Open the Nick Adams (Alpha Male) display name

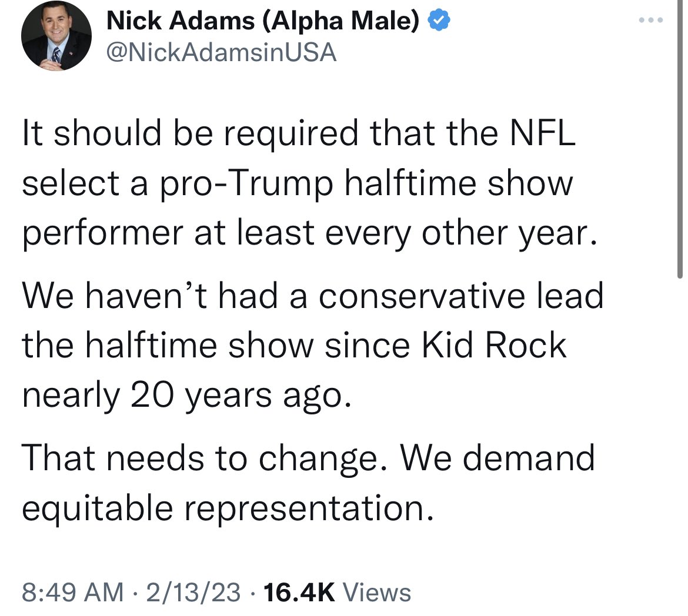point(262,20)
